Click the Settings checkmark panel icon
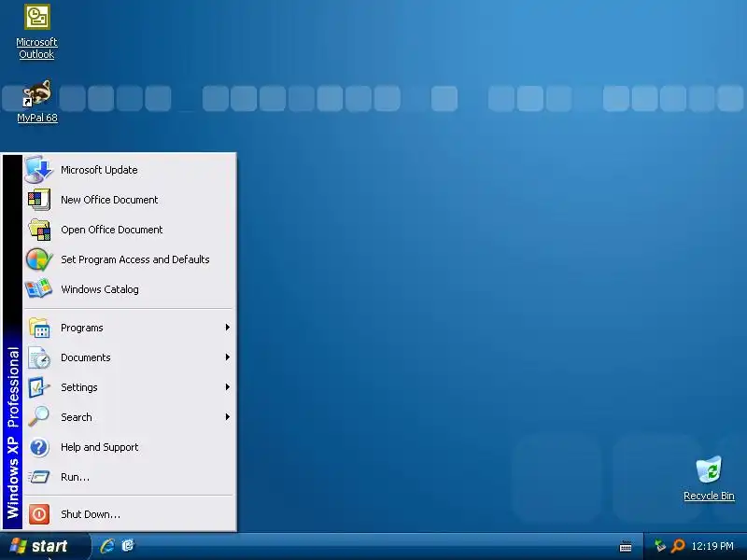Viewport: 747px width, 560px height. pos(38,387)
